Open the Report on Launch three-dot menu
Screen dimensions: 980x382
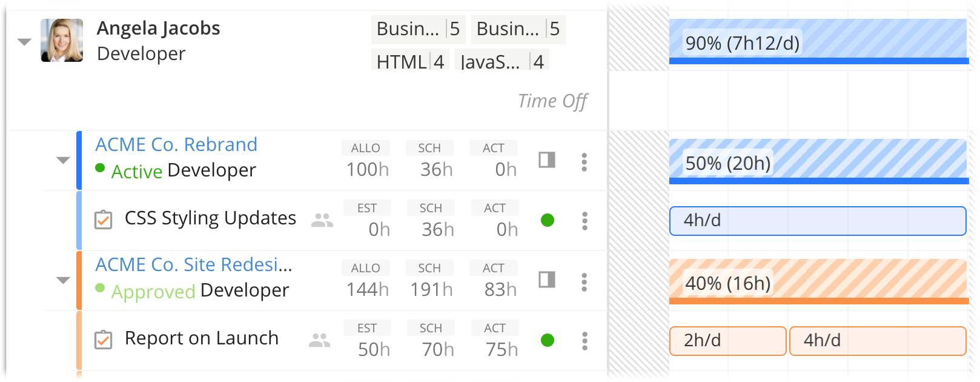pos(584,341)
